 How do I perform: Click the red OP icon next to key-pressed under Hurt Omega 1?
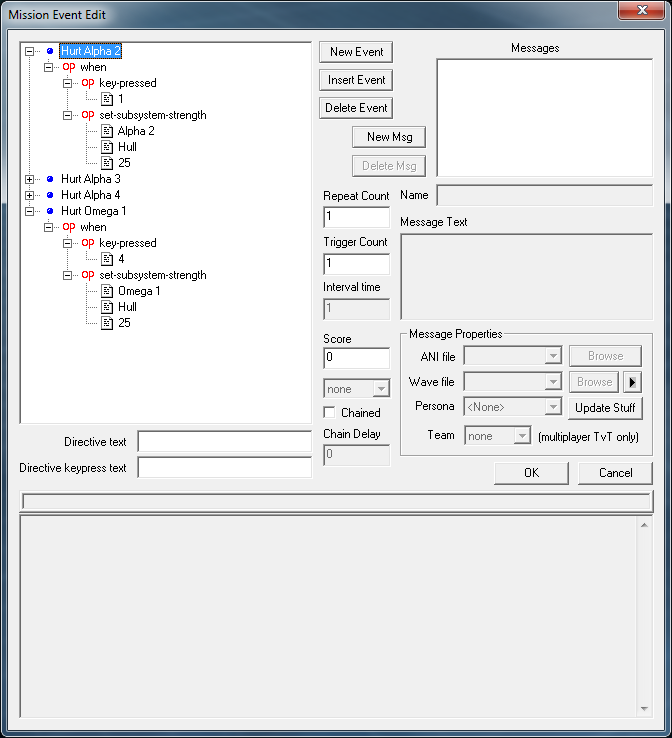pyautogui.click(x=88, y=243)
